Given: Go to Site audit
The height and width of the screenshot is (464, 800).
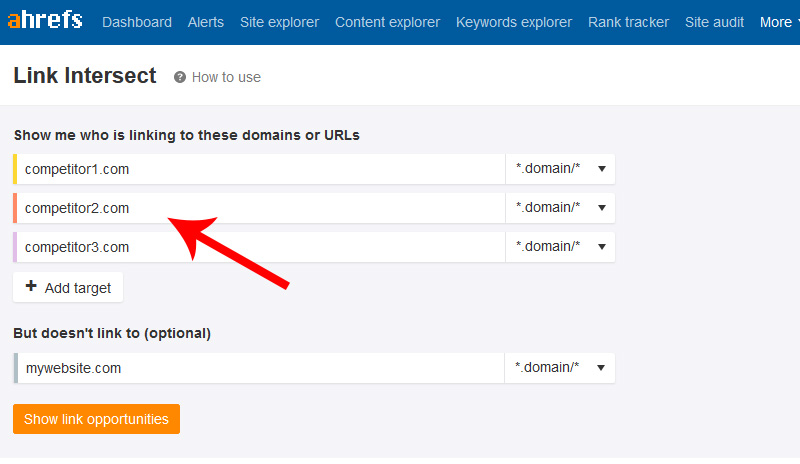Looking at the screenshot, I should pos(714,22).
